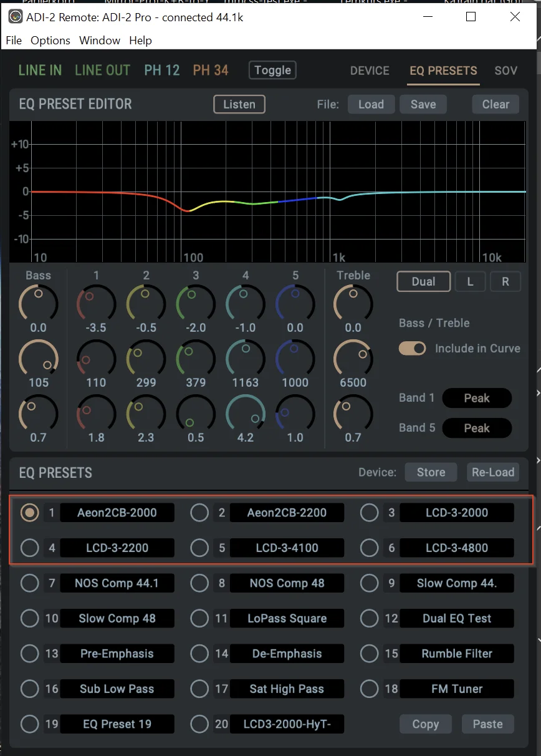The width and height of the screenshot is (541, 756).
Task: Select preset 18 FM Tuner radio button
Action: coord(370,689)
